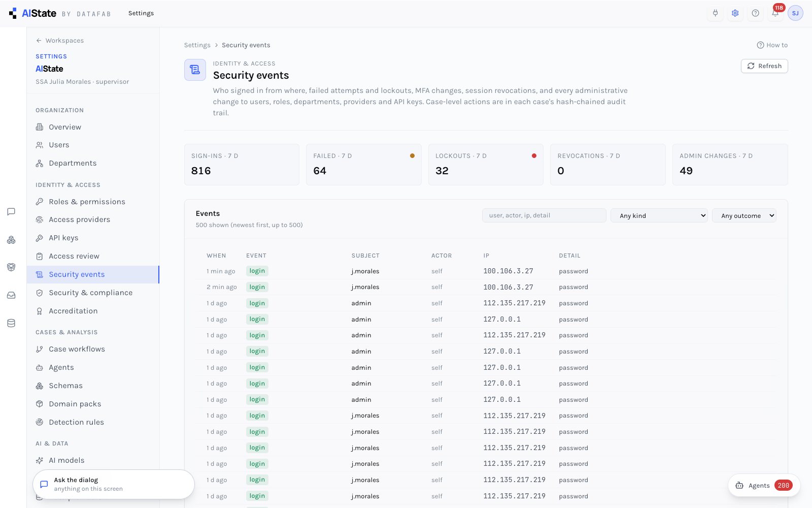Screen dimensions: 812x508
Task: Open Roles & permissions page
Action: (93, 202)
